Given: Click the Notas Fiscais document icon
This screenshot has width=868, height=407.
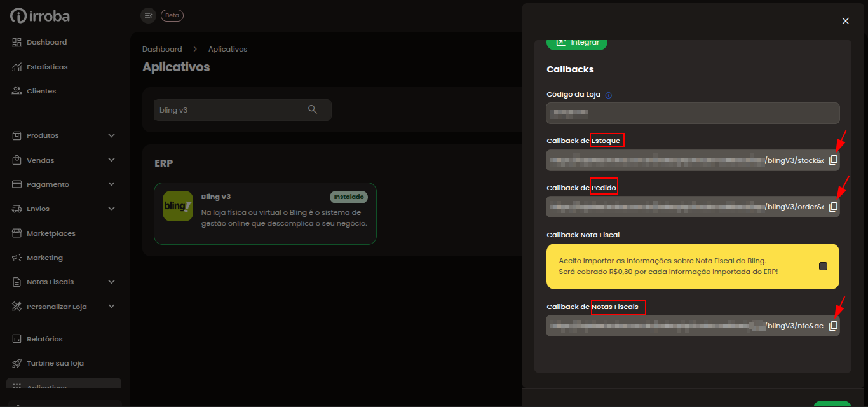Looking at the screenshot, I should pos(17,282).
